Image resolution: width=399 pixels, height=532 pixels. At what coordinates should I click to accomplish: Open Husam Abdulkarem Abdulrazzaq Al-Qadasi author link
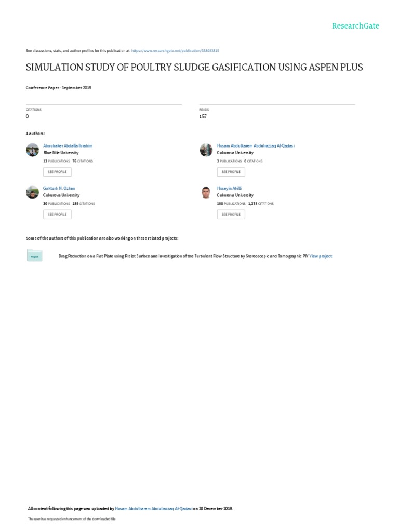point(256,146)
